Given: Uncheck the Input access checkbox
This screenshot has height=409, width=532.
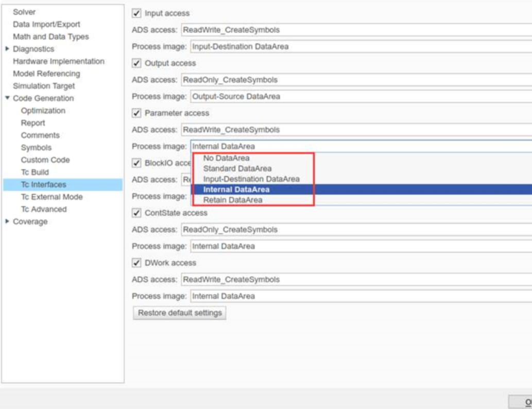Looking at the screenshot, I should [136, 13].
